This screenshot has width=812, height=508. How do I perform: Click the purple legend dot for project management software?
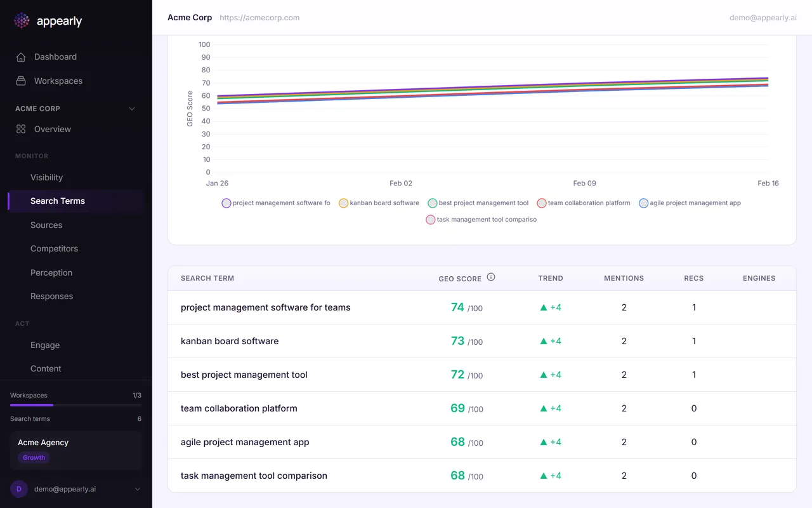(226, 203)
